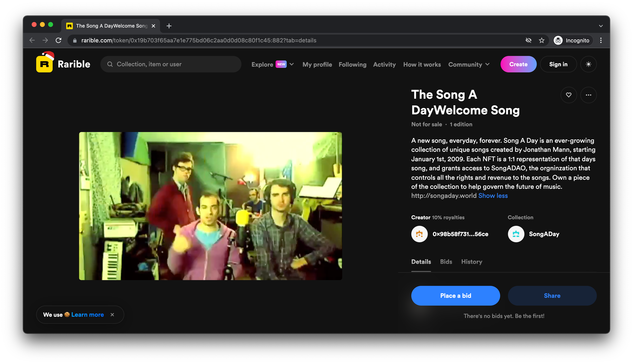The image size is (633, 364).
Task: Like this NFT with the heart icon
Action: click(568, 95)
